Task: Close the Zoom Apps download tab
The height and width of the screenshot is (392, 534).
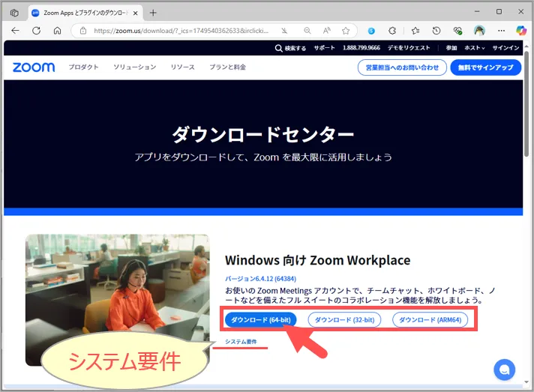Action: click(x=135, y=13)
